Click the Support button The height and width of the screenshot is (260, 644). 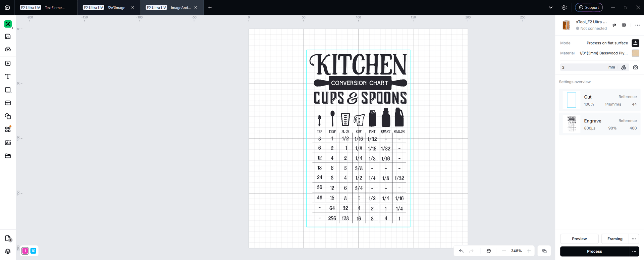[589, 7]
